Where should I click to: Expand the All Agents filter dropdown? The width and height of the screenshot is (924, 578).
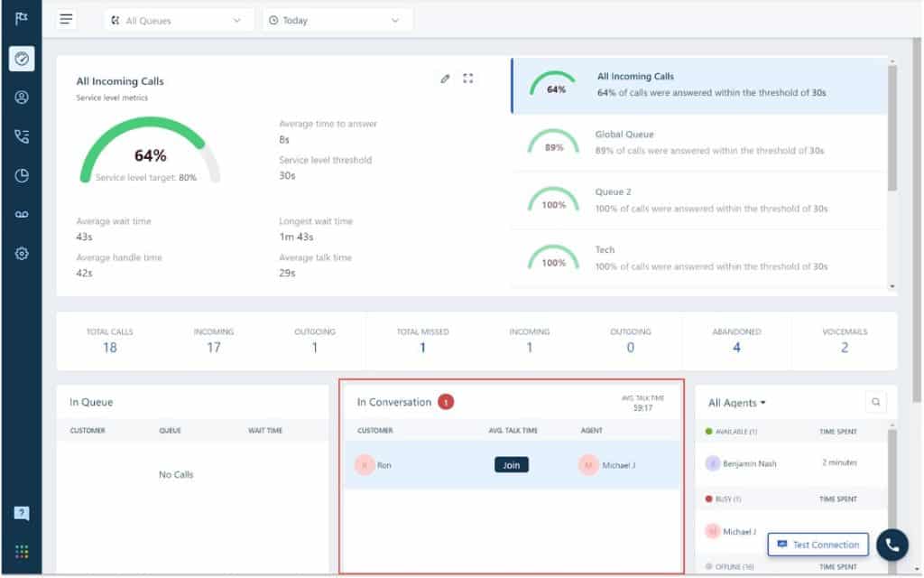tap(737, 403)
